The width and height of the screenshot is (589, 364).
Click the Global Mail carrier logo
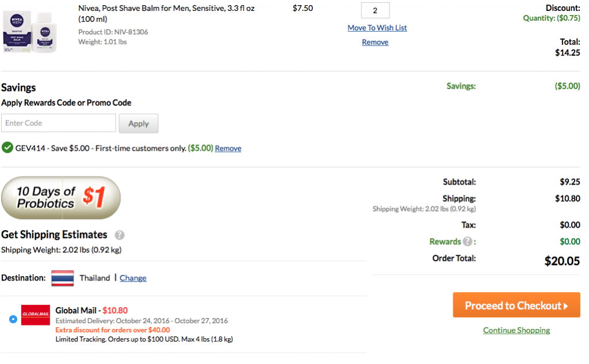tap(35, 315)
